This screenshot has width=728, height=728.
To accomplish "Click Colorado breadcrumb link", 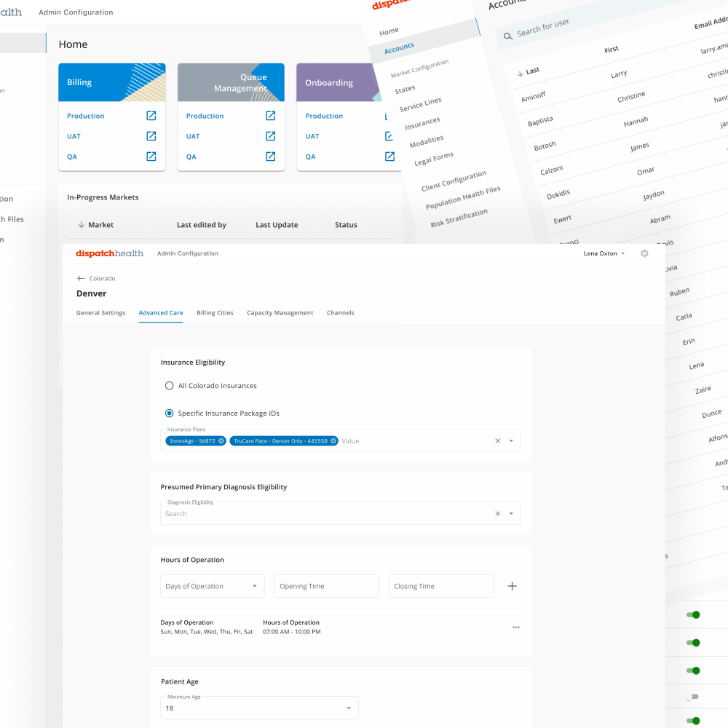I will click(102, 279).
